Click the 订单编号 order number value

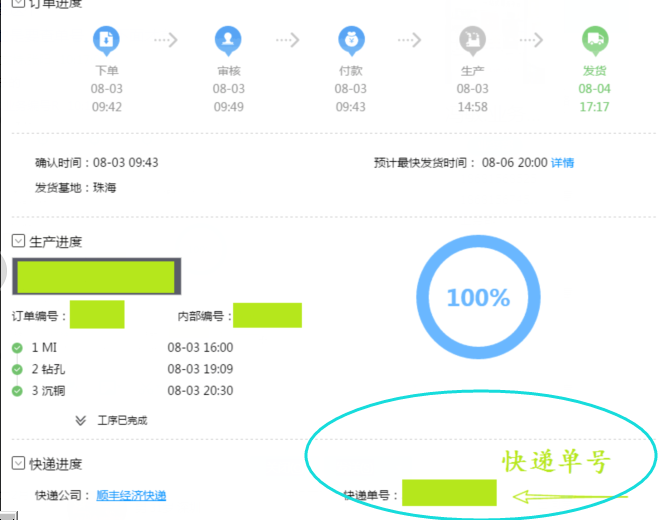97,315
